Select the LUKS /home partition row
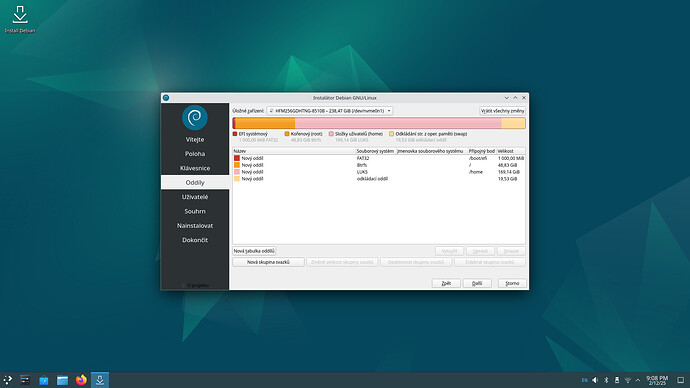 tap(379, 172)
